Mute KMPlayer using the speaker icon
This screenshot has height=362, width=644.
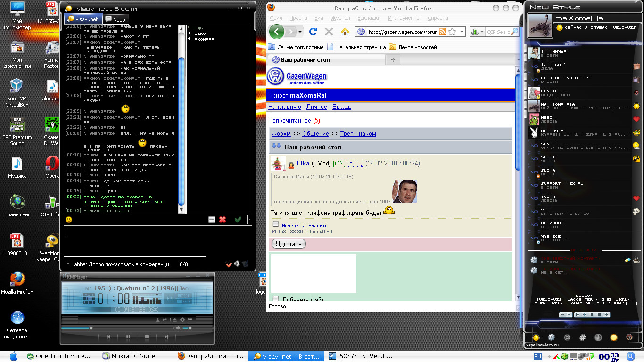tap(179, 328)
